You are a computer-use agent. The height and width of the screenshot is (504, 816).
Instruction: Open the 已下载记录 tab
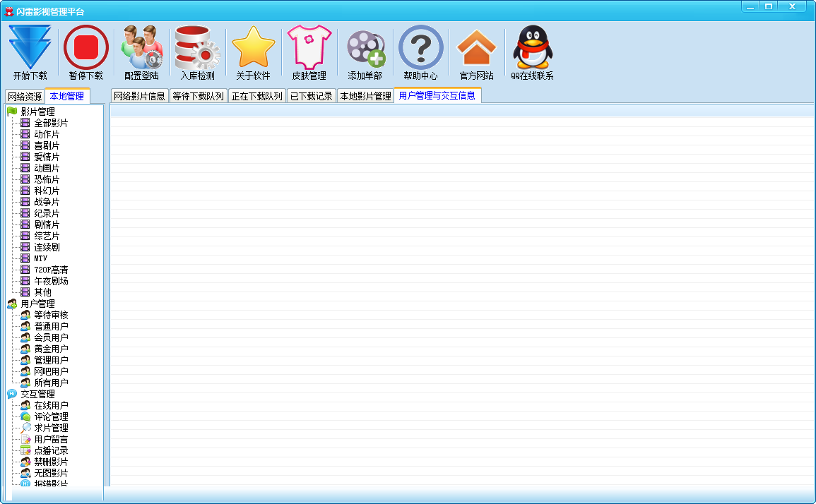click(311, 96)
